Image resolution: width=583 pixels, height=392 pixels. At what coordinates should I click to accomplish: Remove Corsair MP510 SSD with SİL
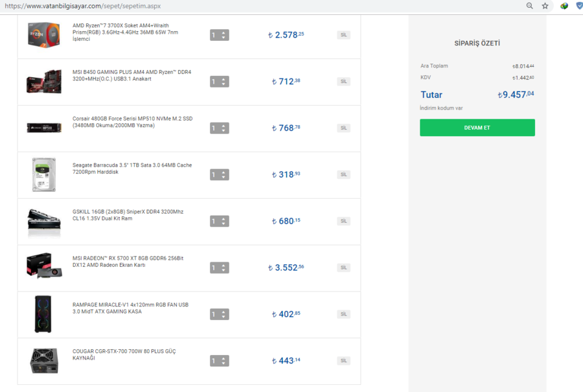(x=343, y=128)
